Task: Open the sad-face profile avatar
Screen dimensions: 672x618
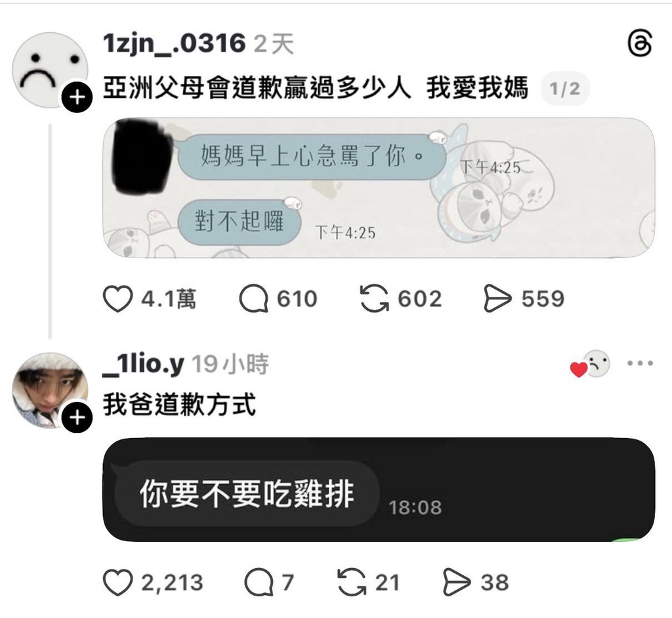Action: (x=50, y=70)
